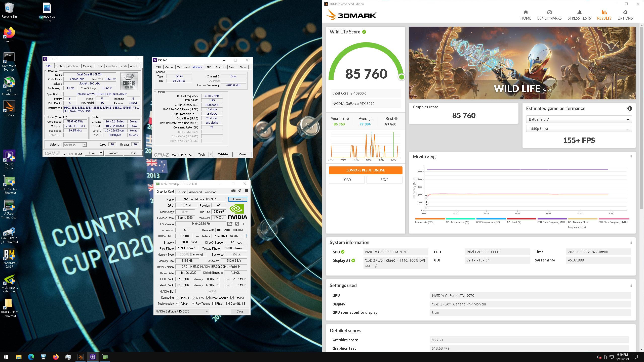The image size is (644, 362).
Task: Click the GPU-Z screenshot camera icon
Action: click(x=233, y=191)
